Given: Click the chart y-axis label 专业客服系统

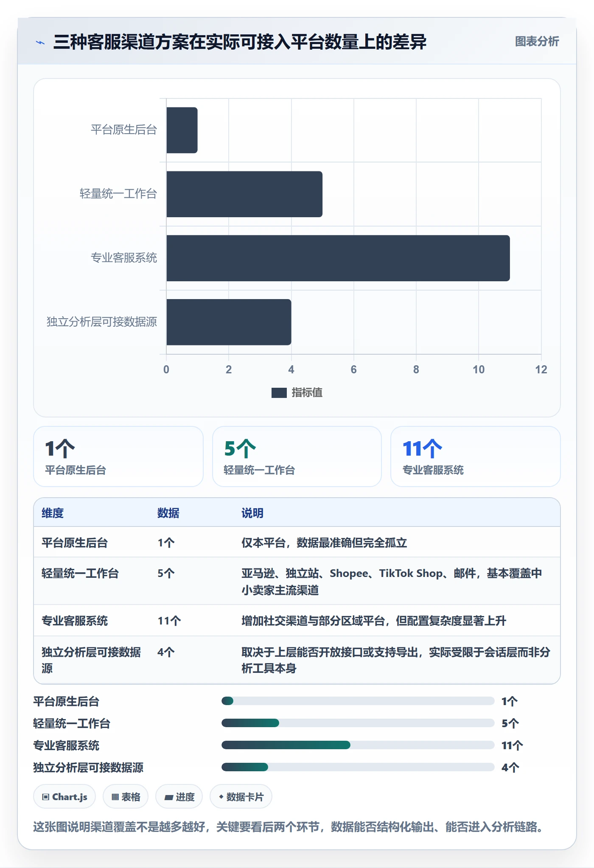Looking at the screenshot, I should coord(124,258).
